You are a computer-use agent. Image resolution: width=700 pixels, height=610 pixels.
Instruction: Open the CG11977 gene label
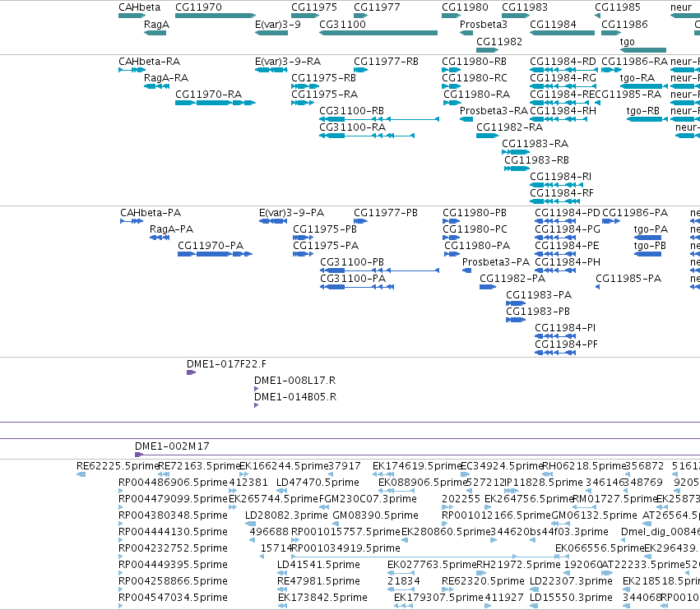(x=377, y=7)
